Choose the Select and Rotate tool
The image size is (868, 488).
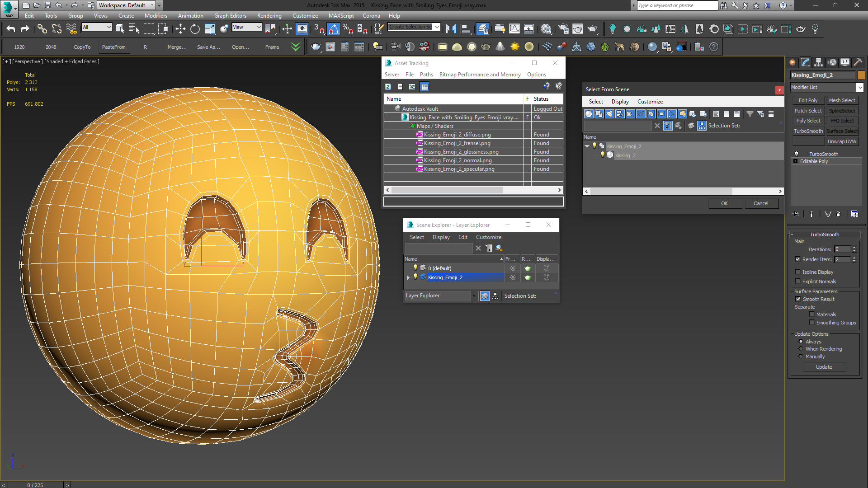(x=195, y=29)
